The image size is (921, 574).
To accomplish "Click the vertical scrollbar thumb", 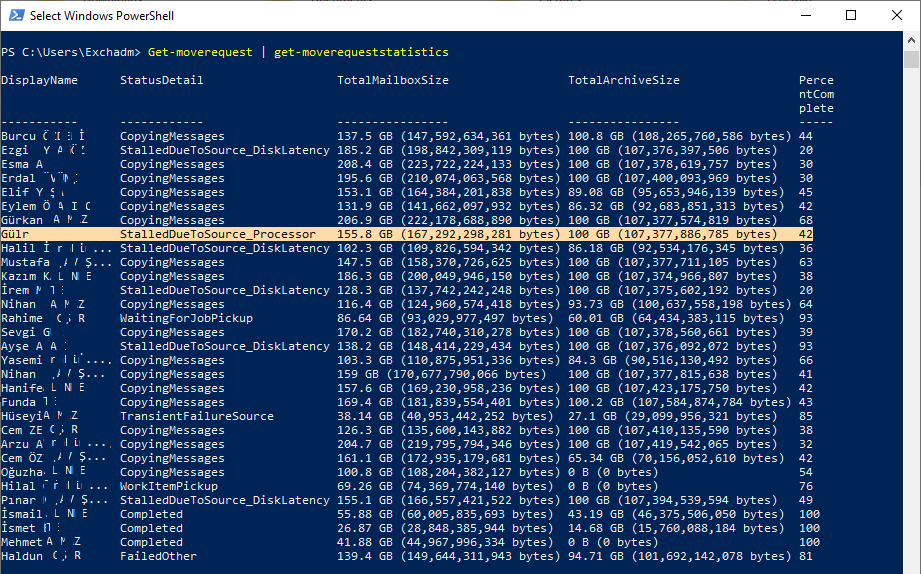I will coord(911,59).
